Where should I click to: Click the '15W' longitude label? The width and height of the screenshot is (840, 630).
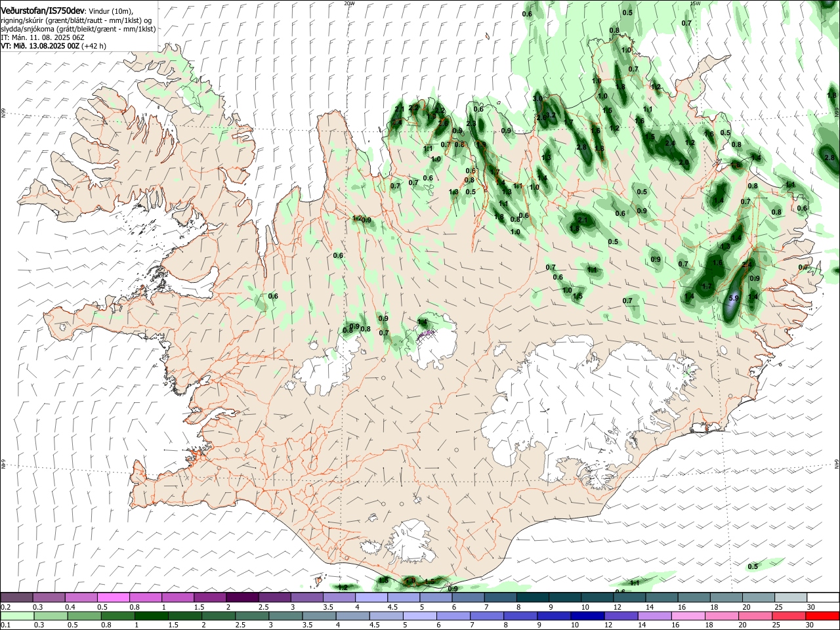point(696,3)
